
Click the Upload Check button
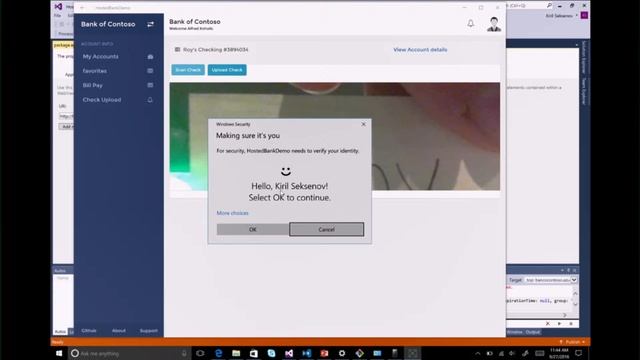coord(227,70)
